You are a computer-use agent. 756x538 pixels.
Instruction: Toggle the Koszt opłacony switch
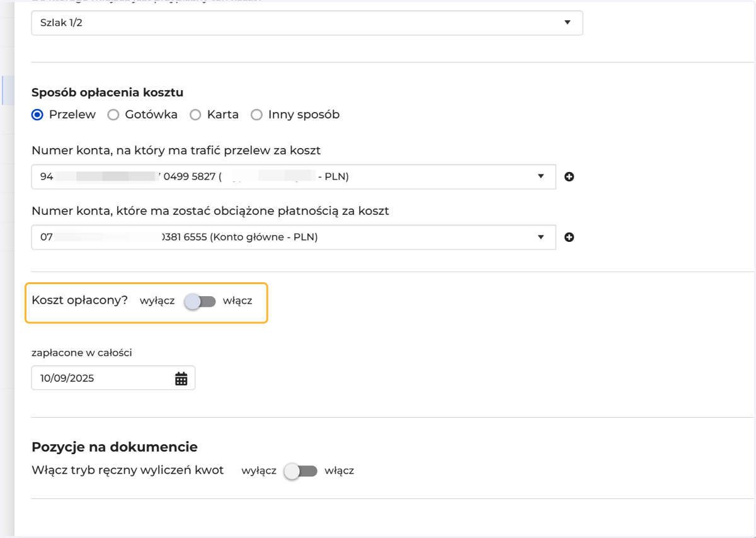click(x=200, y=302)
